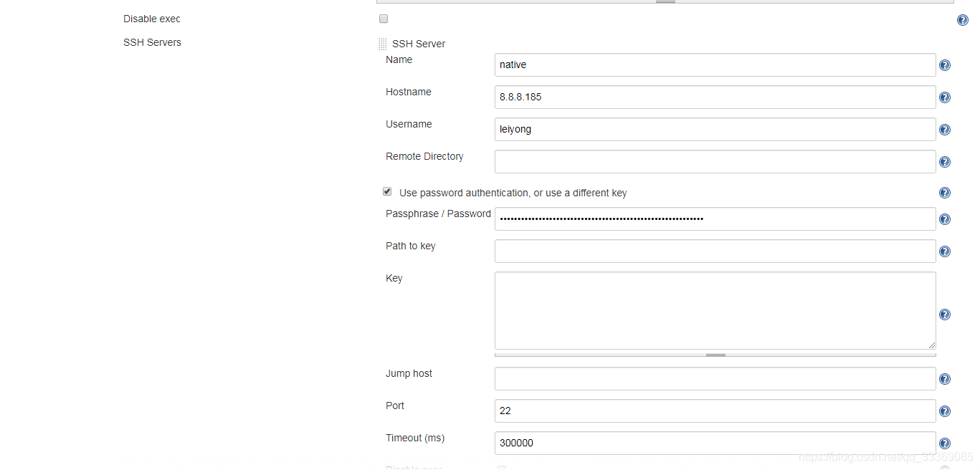Click the Hostname label

409,92
